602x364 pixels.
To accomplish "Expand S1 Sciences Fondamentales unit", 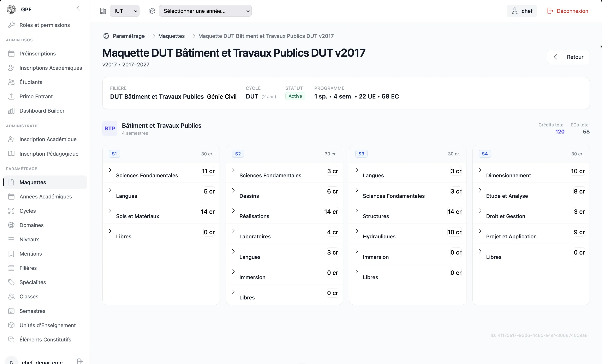I will coord(110,170).
